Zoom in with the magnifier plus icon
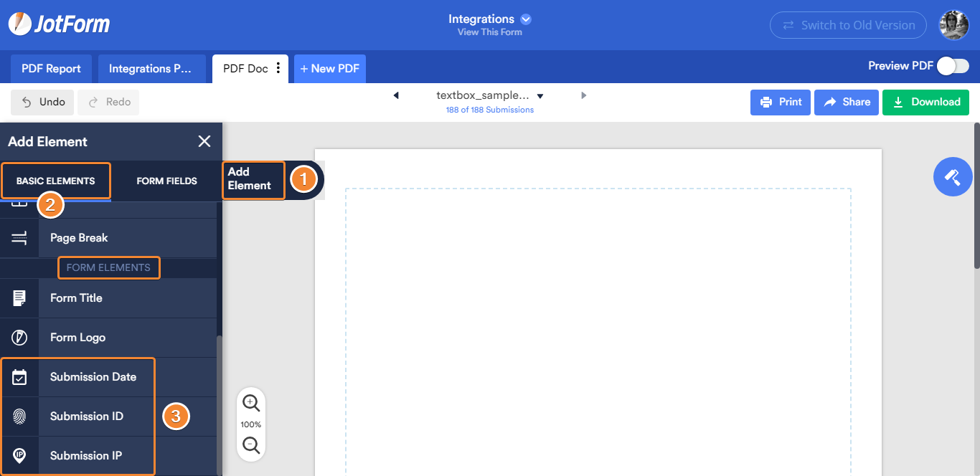Image resolution: width=980 pixels, height=476 pixels. click(251, 404)
